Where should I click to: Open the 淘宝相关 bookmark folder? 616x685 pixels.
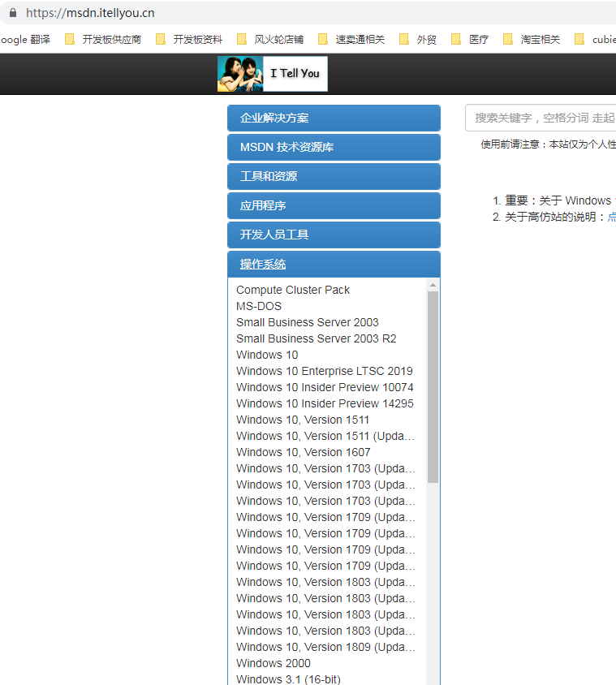[532, 39]
